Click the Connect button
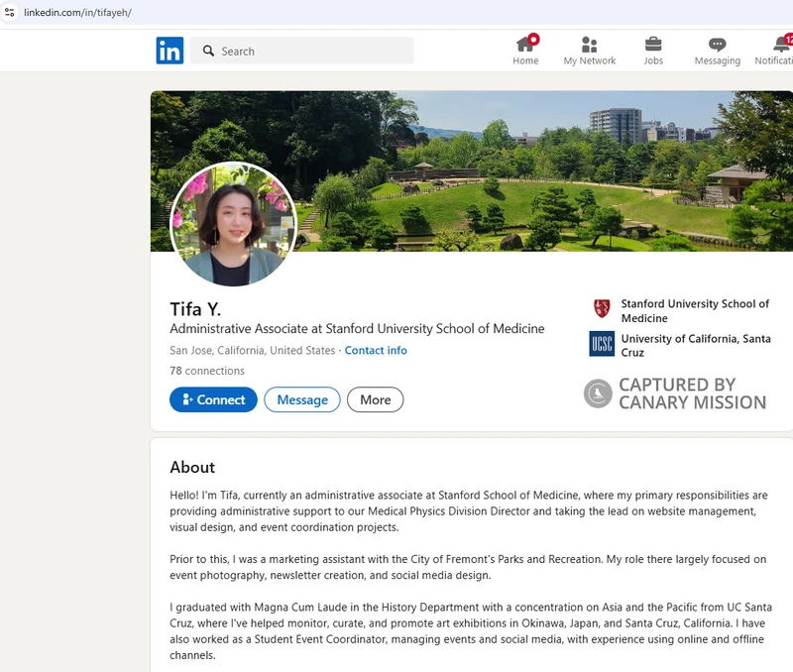Viewport: 793px width, 672px height. click(213, 399)
